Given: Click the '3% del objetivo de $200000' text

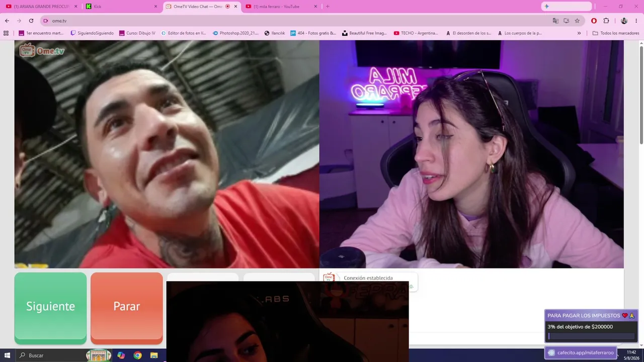Looking at the screenshot, I should [580, 327].
